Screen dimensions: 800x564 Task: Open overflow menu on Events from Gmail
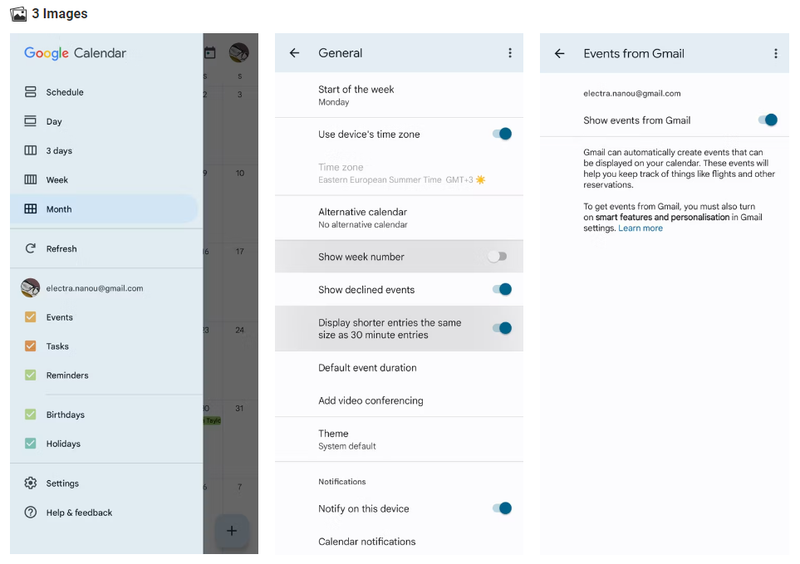tap(776, 53)
